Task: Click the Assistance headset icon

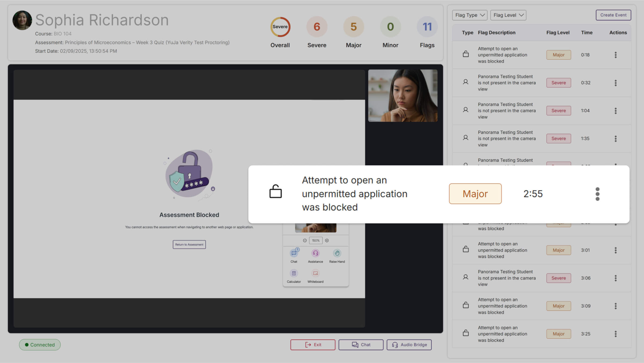Action: pyautogui.click(x=315, y=253)
